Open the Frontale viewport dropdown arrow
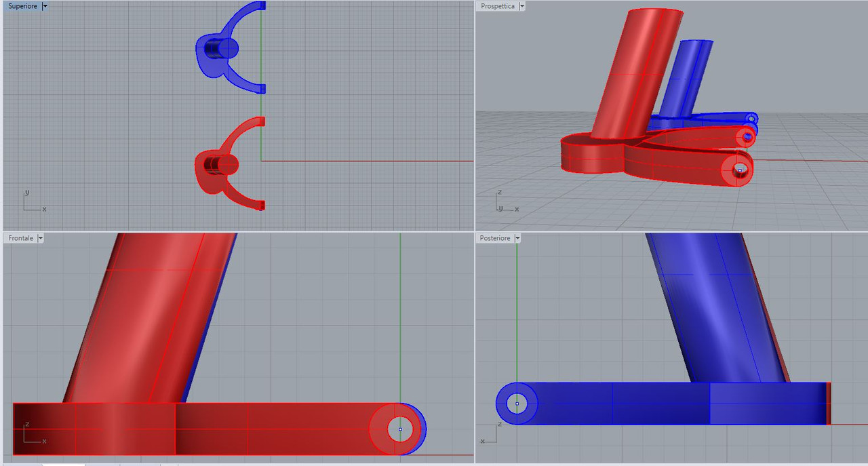Viewport: 868px width, 466px height. (41, 238)
